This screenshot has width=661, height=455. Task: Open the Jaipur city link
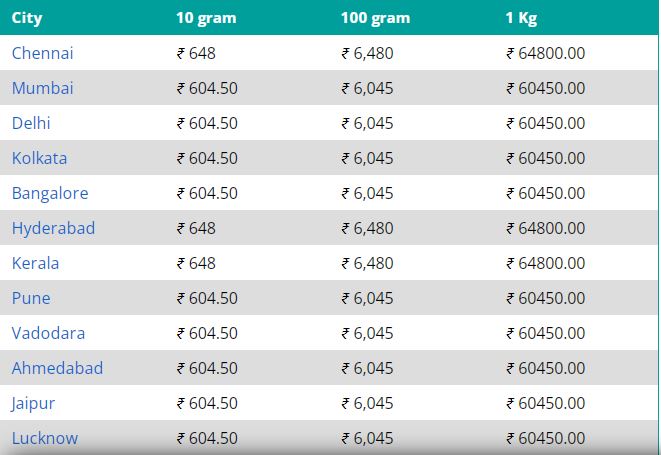pyautogui.click(x=33, y=403)
